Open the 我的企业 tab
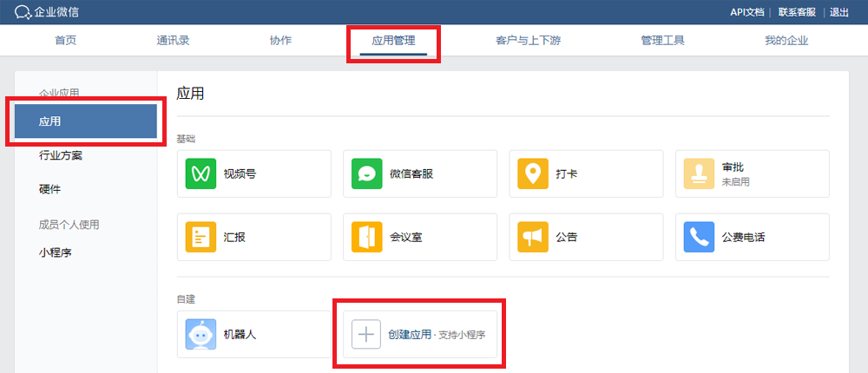The height and width of the screenshot is (373, 868). click(x=786, y=41)
